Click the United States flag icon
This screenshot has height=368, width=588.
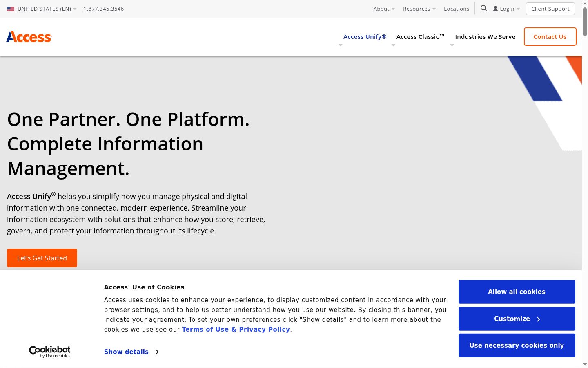(x=11, y=9)
